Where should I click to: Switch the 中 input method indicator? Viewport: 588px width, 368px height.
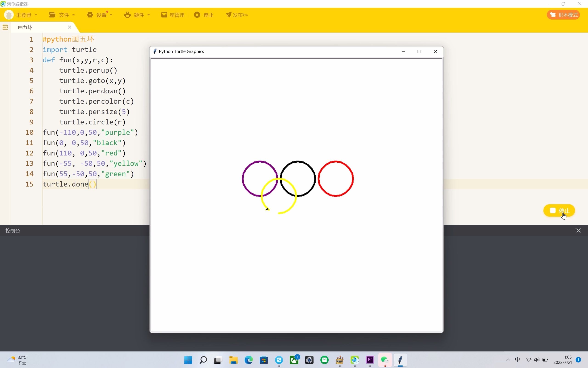[517, 359]
